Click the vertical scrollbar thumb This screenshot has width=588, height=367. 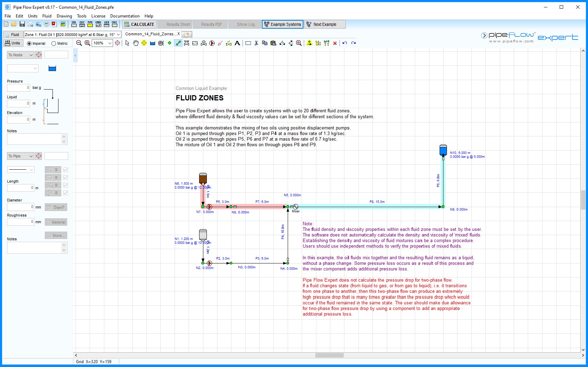[x=583, y=200]
